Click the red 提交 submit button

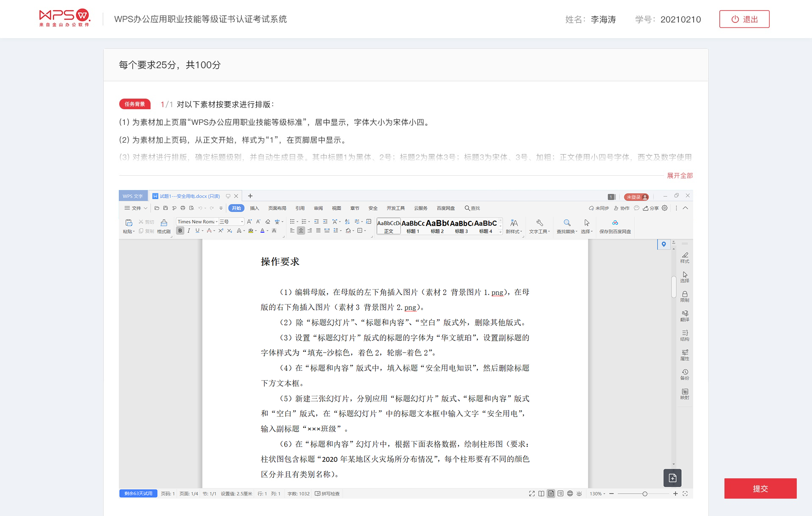[x=760, y=488]
